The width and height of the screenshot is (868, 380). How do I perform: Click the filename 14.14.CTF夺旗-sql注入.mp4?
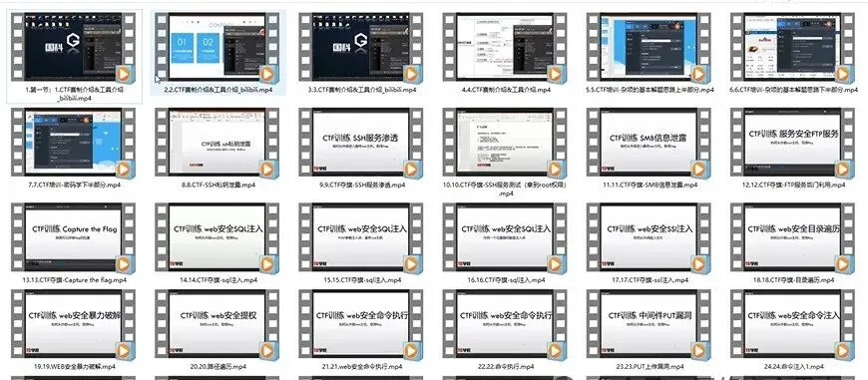[217, 280]
